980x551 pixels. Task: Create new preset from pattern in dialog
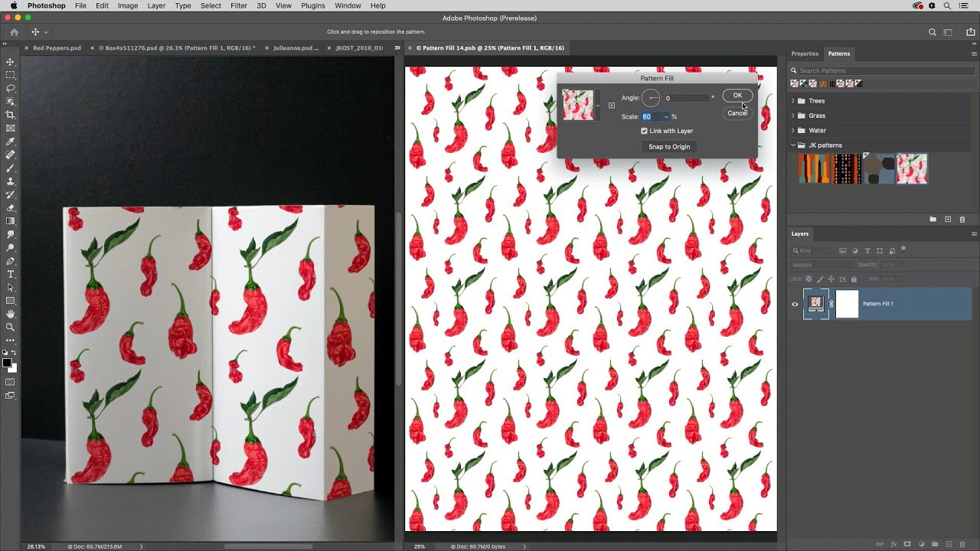click(x=611, y=106)
